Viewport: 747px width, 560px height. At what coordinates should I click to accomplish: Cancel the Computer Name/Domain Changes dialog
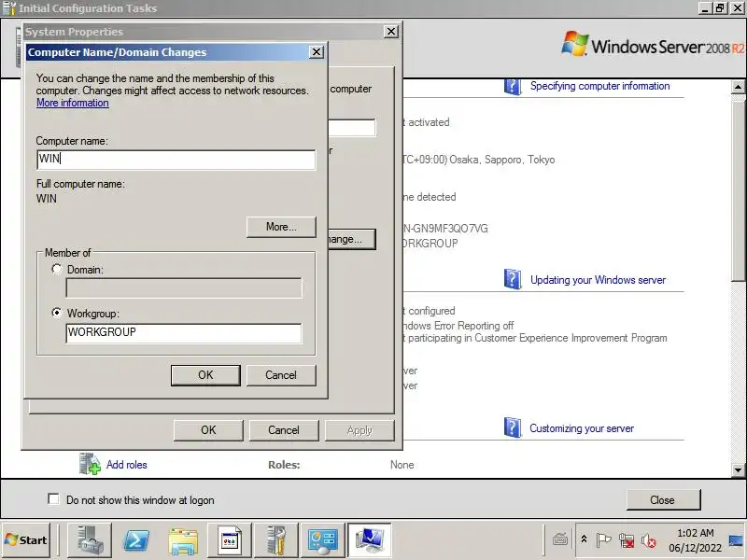281,375
